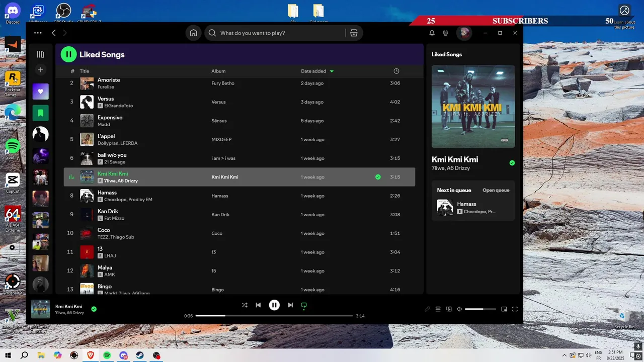Open the MIXDEEP album link

[221, 139]
